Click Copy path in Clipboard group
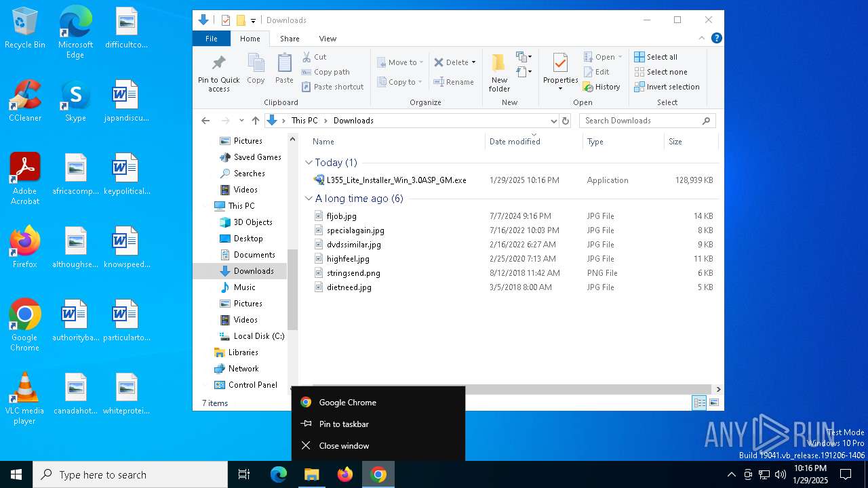 (325, 72)
